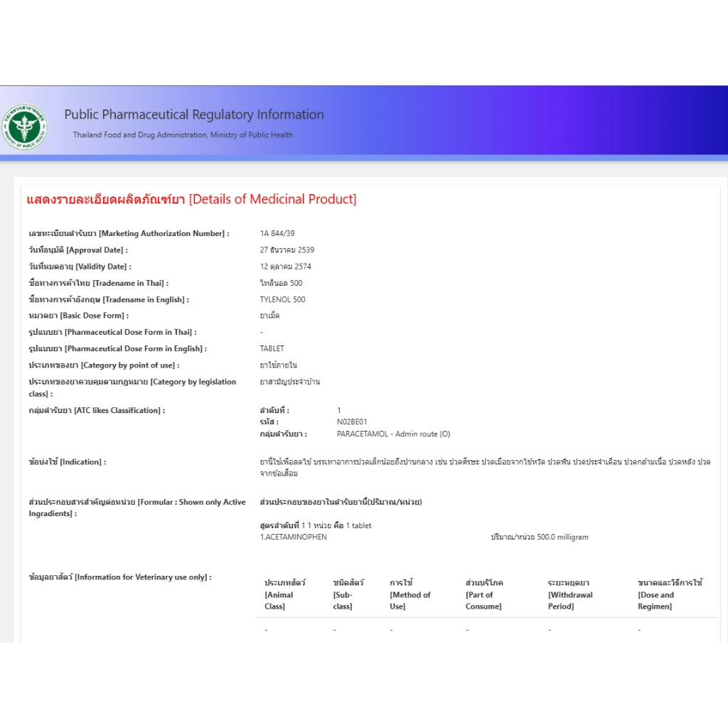The width and height of the screenshot is (728, 728).
Task: Click the 'Part of Consume' column header
Action: [484, 594]
